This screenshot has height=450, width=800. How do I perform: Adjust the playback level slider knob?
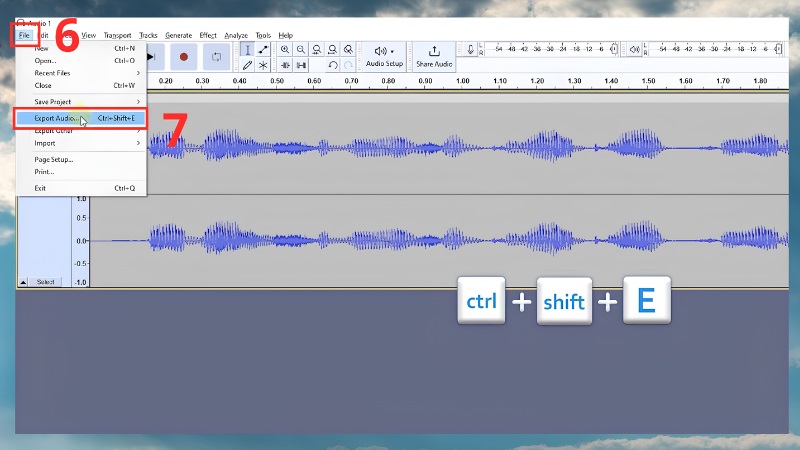[778, 49]
